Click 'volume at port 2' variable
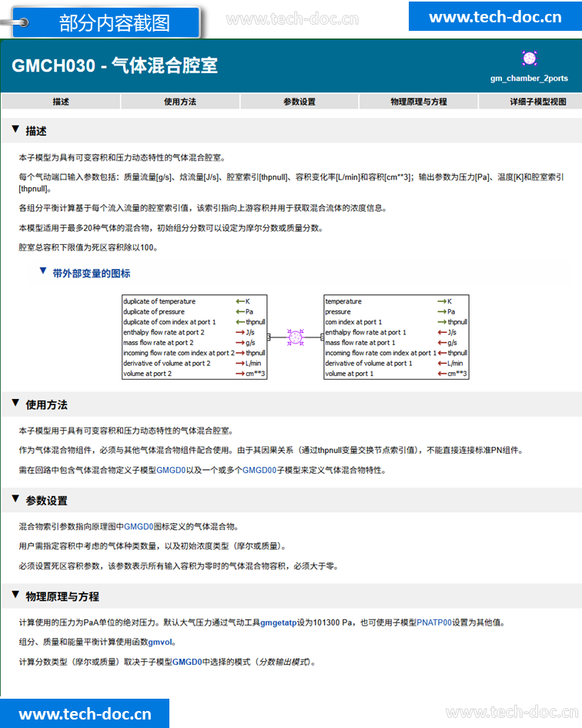 [147, 374]
